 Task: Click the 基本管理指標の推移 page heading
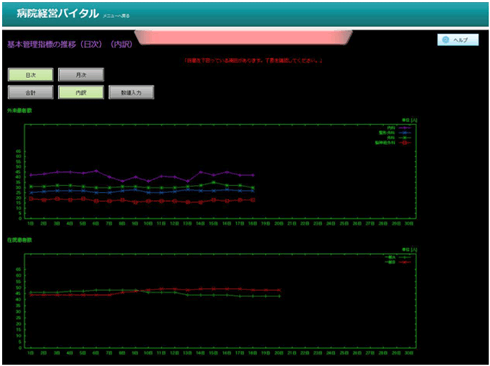(x=70, y=44)
